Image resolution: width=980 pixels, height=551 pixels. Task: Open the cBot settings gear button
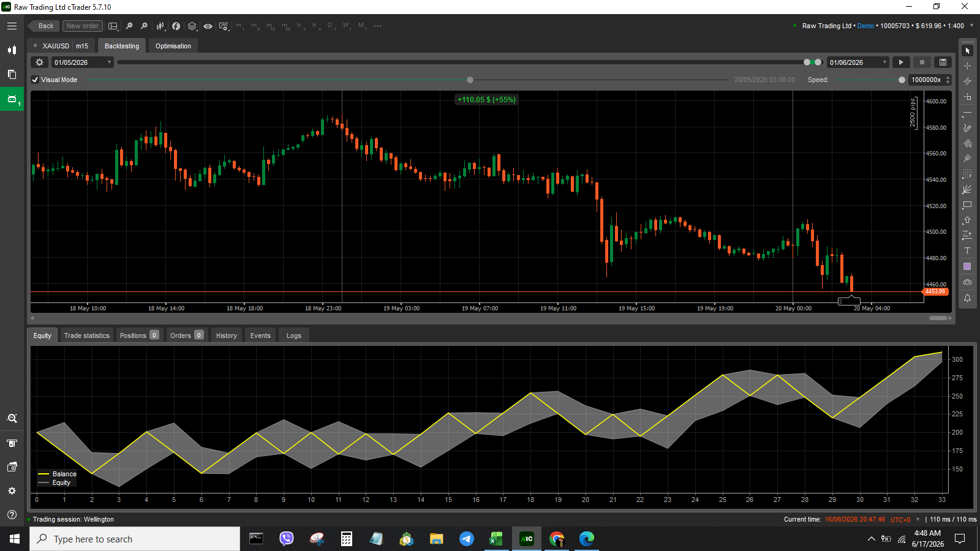tap(39, 62)
